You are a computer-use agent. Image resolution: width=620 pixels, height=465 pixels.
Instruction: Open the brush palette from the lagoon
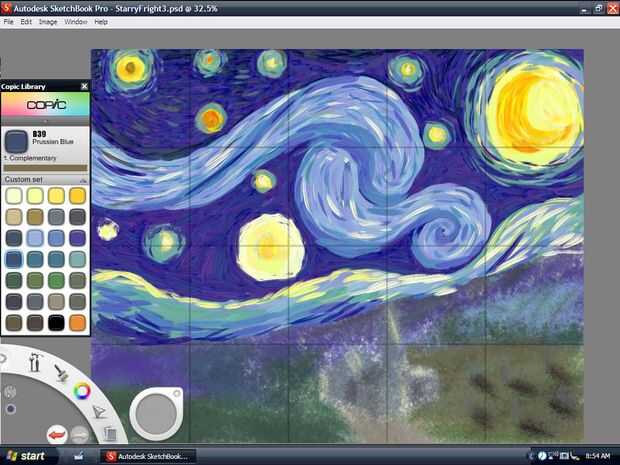point(61,372)
